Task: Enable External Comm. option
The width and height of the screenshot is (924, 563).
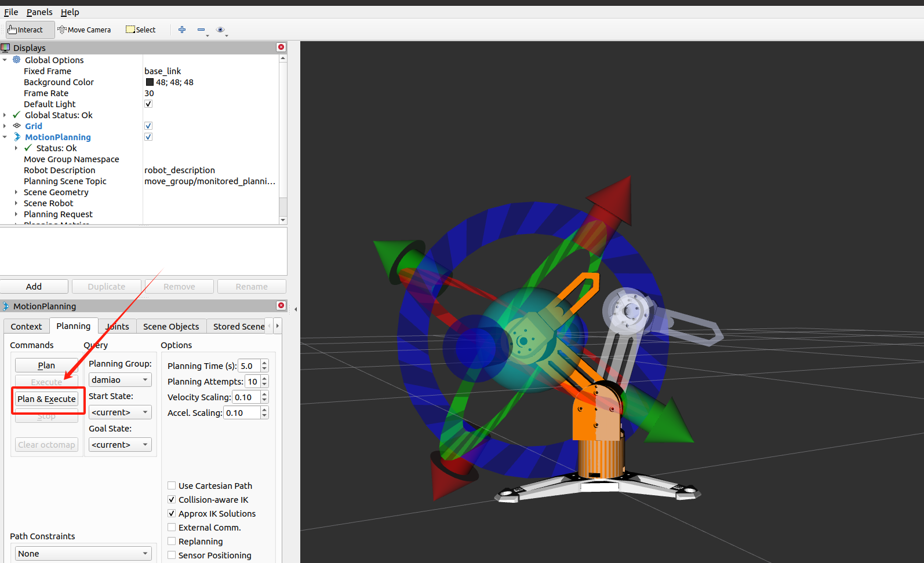Action: click(x=172, y=527)
